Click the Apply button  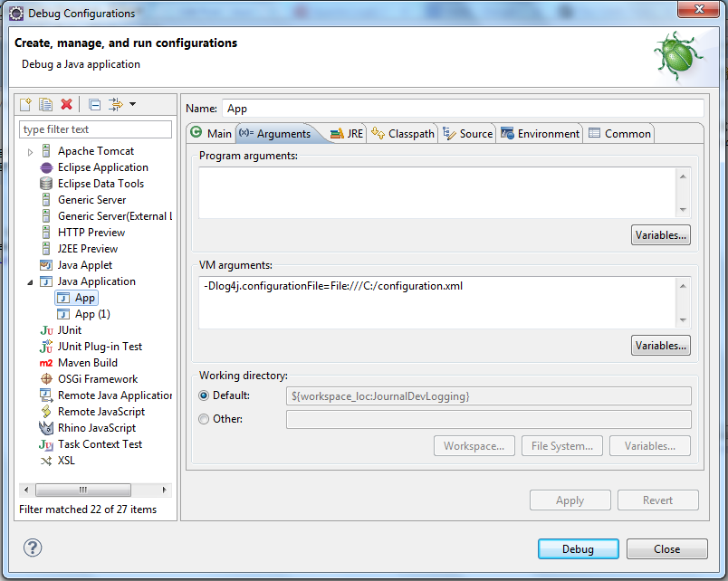(x=570, y=500)
